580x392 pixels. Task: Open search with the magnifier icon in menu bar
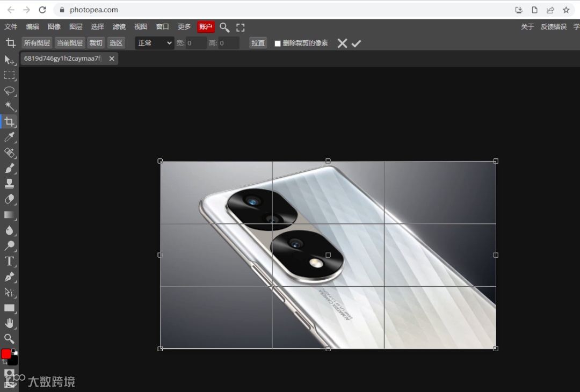tap(224, 27)
